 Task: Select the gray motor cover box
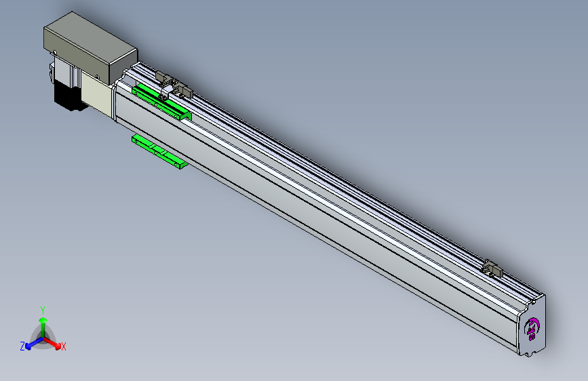[x=90, y=47]
